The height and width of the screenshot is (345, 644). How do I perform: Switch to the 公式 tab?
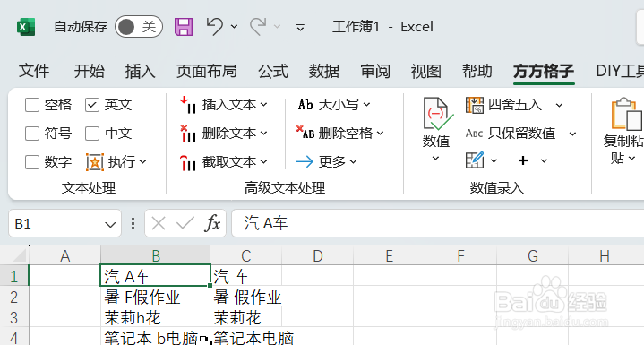(273, 71)
